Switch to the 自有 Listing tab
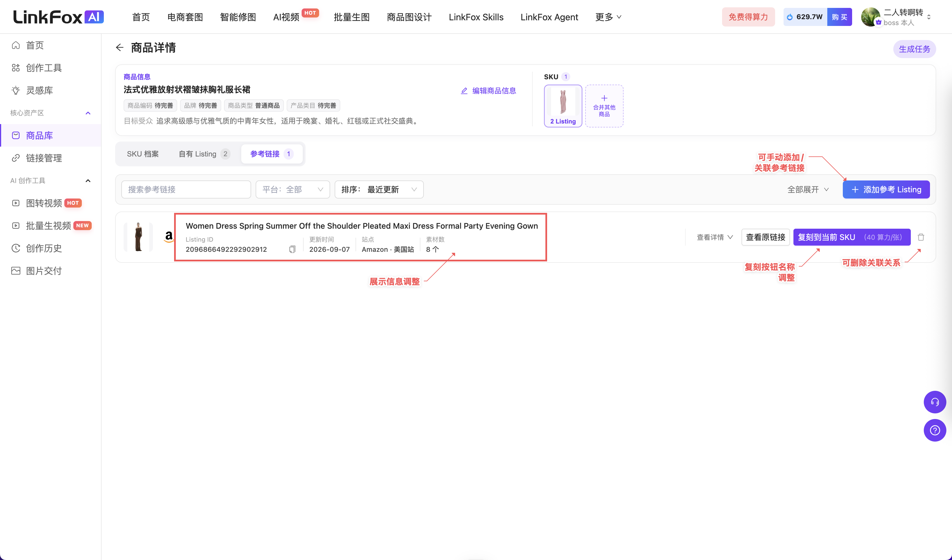Image resolution: width=952 pixels, height=560 pixels. tap(204, 154)
